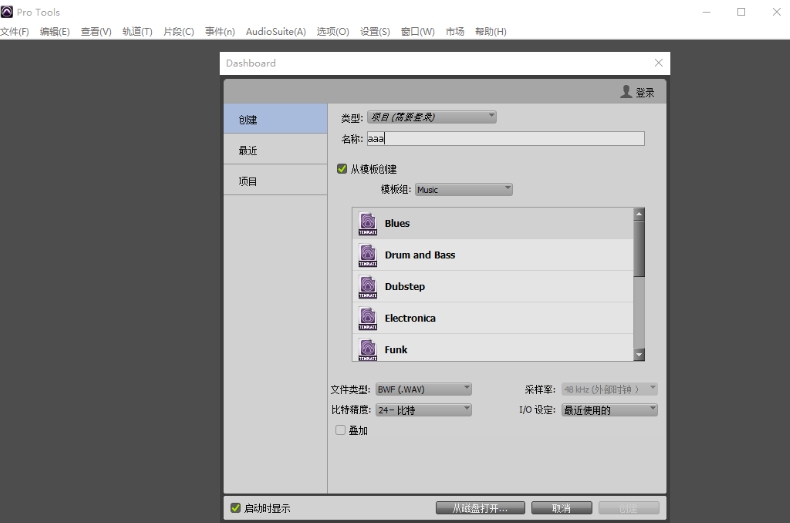Open the 选项(O) menu
The height and width of the screenshot is (523, 790).
(333, 32)
